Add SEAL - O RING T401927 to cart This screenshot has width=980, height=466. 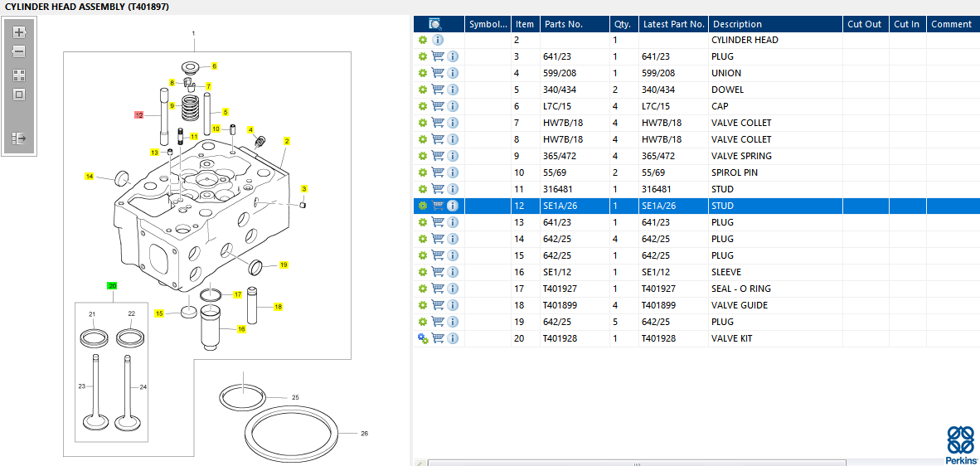(x=438, y=289)
